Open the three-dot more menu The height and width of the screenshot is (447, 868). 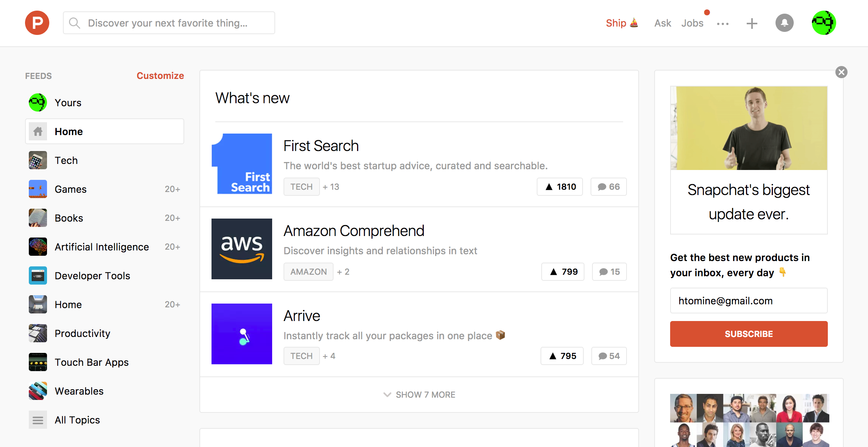click(722, 24)
